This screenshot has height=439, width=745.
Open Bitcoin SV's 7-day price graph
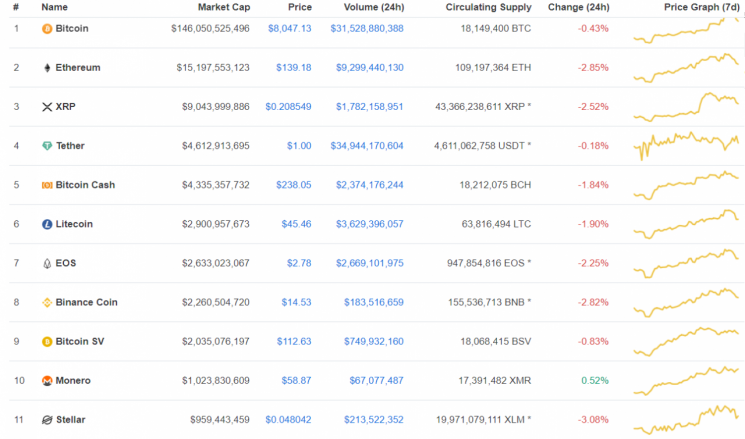tap(687, 341)
